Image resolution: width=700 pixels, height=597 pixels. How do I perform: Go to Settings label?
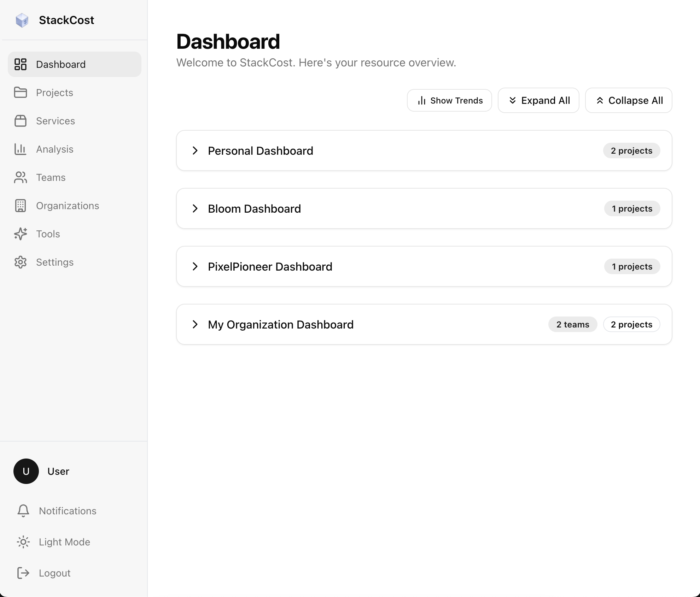point(55,262)
